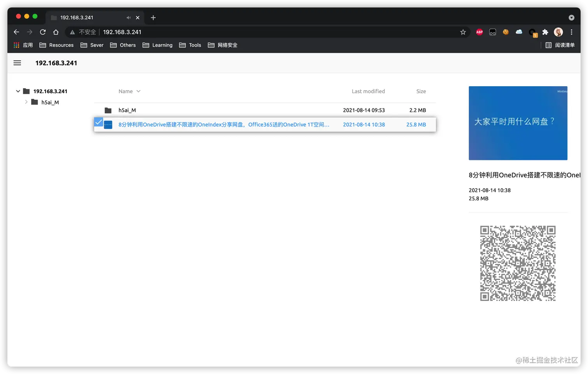
Task: Open the 阅读清单 reading list
Action: (560, 45)
